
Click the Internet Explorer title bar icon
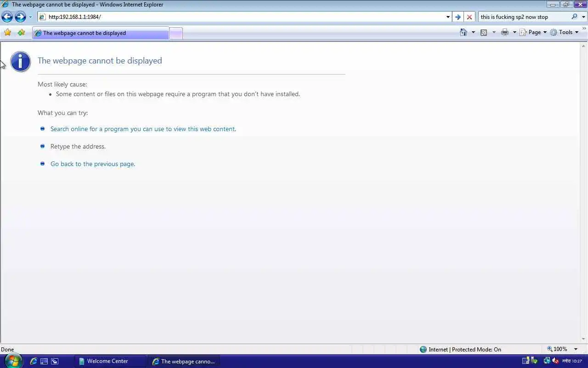point(5,5)
